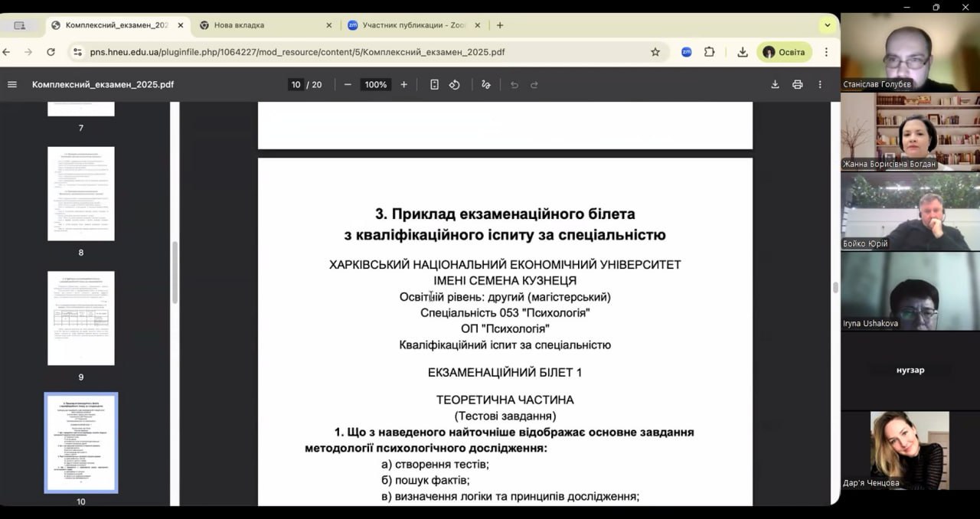Click the zoom in plus button
Image resolution: width=980 pixels, height=519 pixels.
404,84
